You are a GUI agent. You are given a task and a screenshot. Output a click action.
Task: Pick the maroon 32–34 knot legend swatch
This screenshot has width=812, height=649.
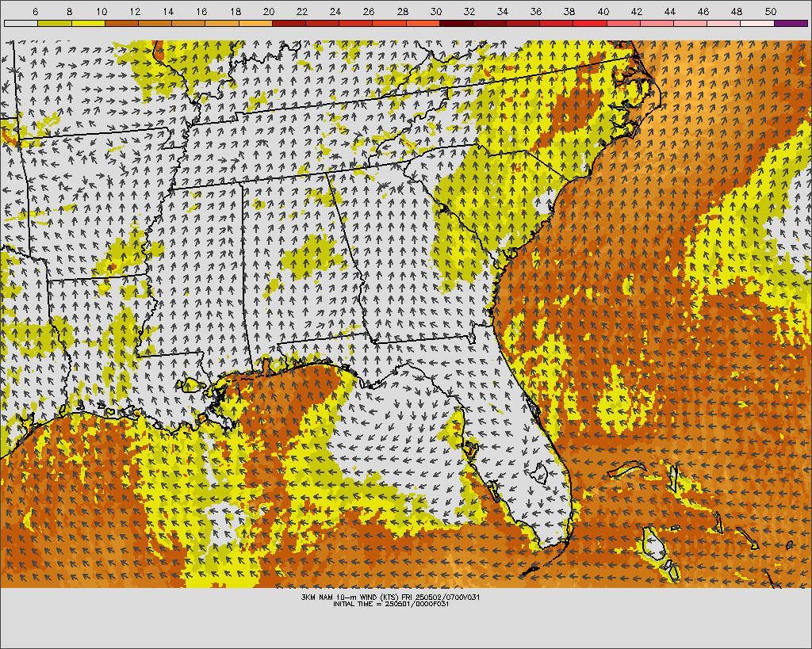click(x=490, y=23)
